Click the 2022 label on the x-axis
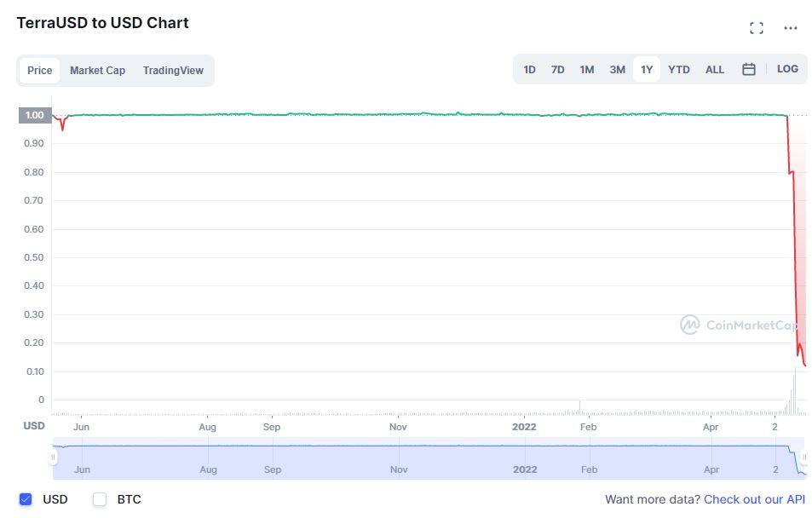812x518 pixels. [x=524, y=427]
